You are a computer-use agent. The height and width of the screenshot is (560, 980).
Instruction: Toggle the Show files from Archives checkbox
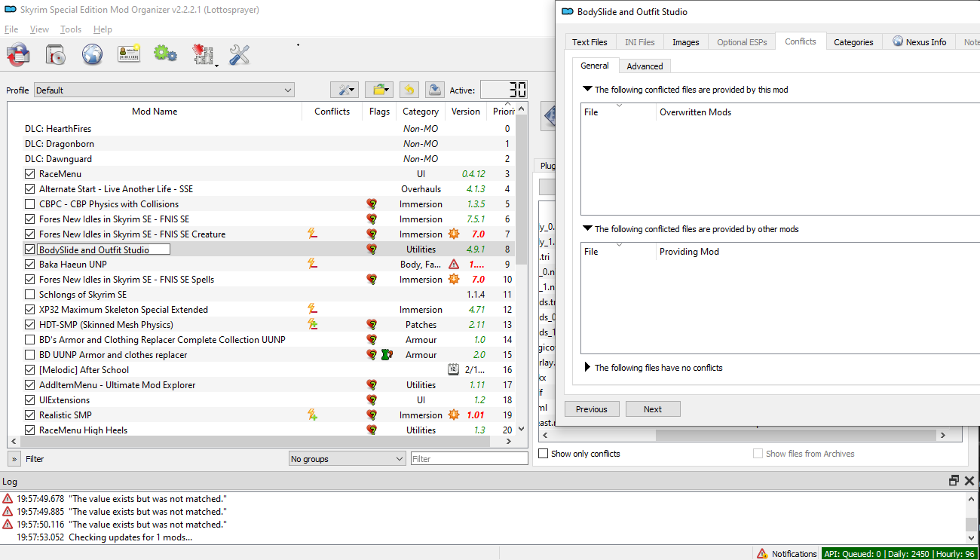758,454
